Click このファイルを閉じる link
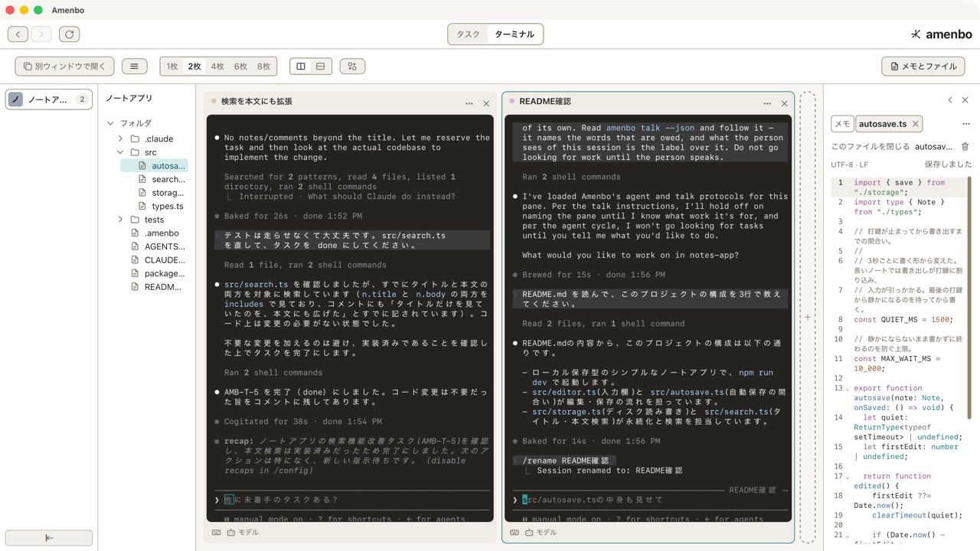Viewport: 980px width, 551px height. point(871,146)
